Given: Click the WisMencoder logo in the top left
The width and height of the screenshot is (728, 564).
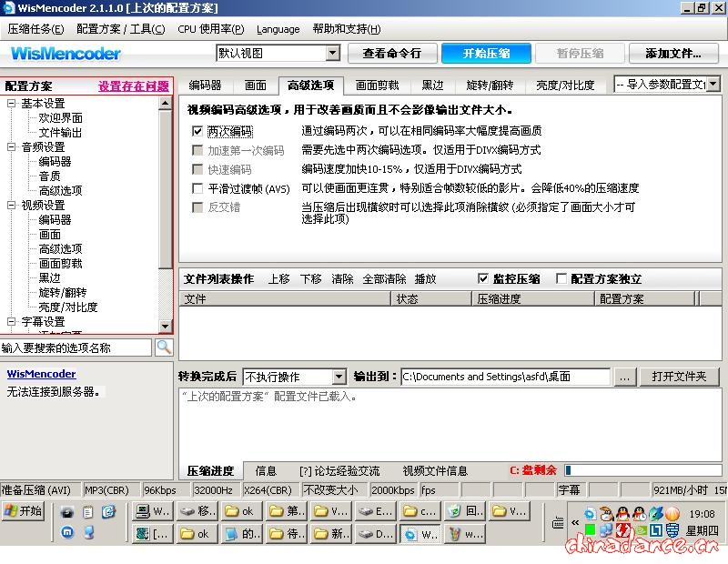Looking at the screenshot, I should pyautogui.click(x=64, y=54).
